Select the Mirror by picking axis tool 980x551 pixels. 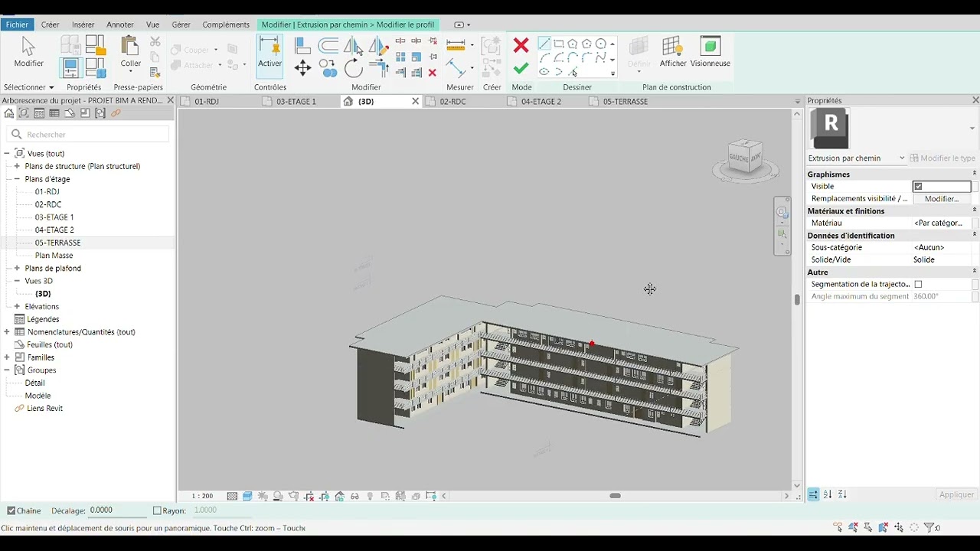pyautogui.click(x=353, y=46)
